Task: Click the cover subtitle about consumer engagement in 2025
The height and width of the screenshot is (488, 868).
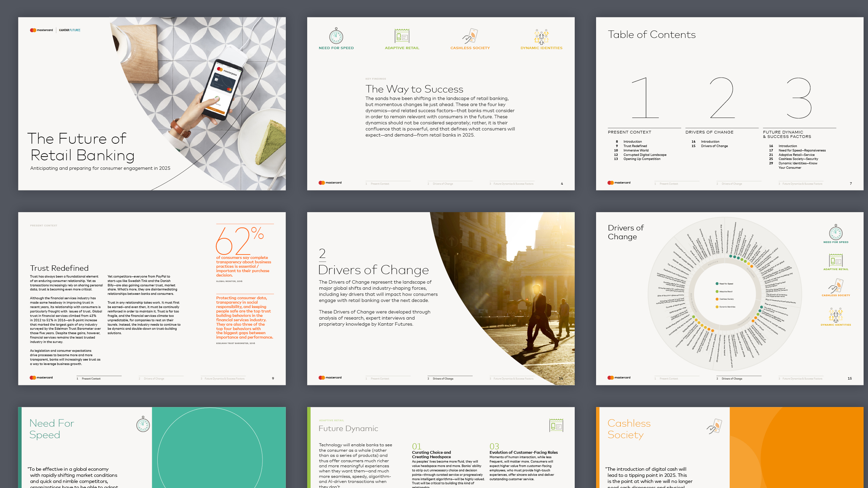Action: pyautogui.click(x=100, y=168)
